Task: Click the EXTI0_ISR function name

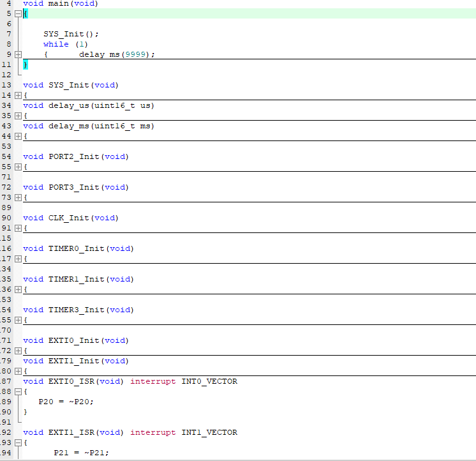Action: click(71, 381)
